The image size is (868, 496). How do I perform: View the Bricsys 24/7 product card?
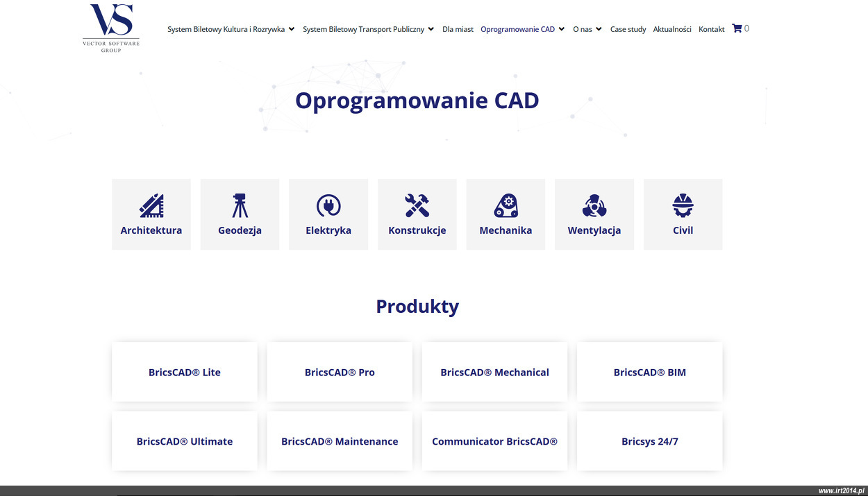(x=650, y=441)
